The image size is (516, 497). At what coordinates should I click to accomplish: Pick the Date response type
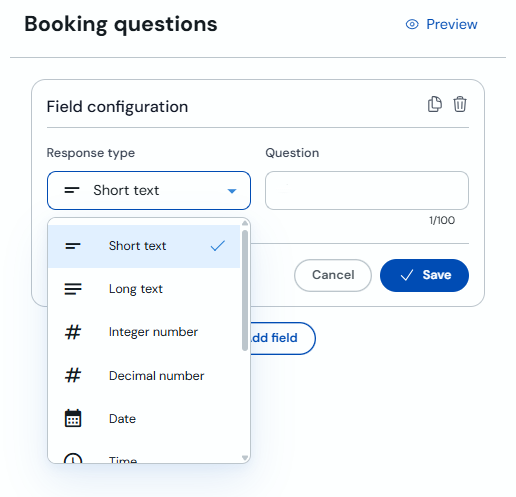point(144,419)
